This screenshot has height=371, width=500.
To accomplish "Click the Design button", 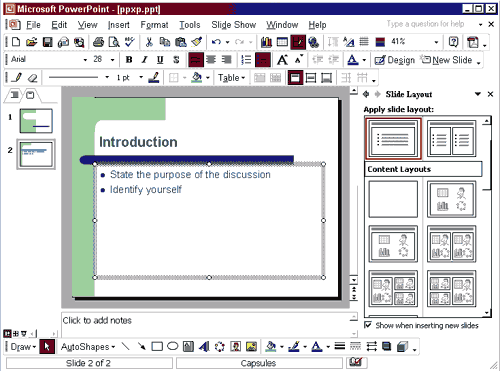I will click(x=395, y=60).
